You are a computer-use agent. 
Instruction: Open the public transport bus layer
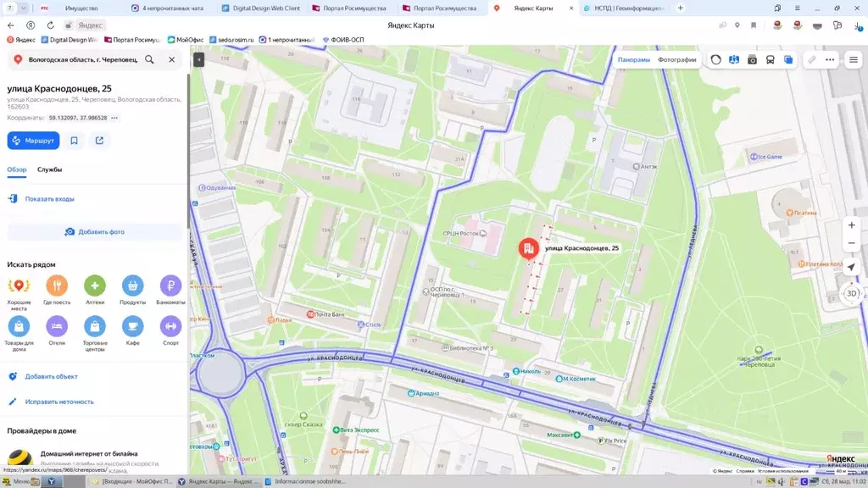pos(770,60)
